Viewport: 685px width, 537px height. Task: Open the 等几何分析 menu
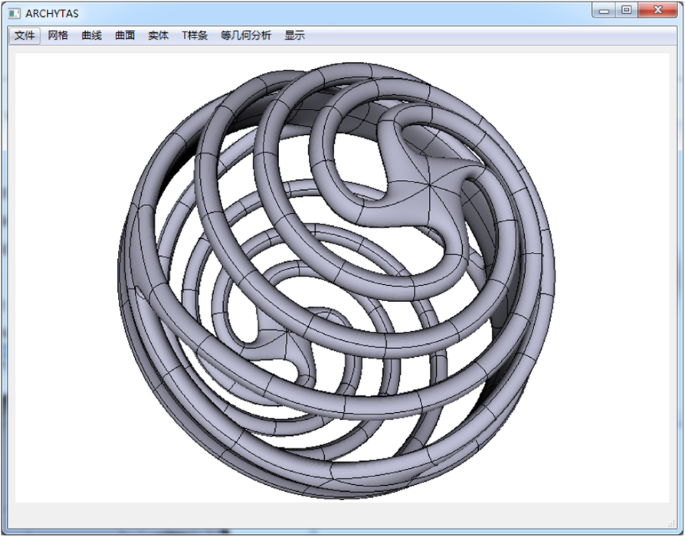246,35
